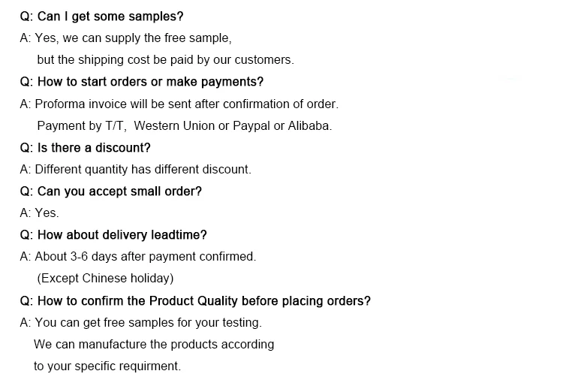
Task: Click the answer about free samples for testing
Action: tap(140, 322)
